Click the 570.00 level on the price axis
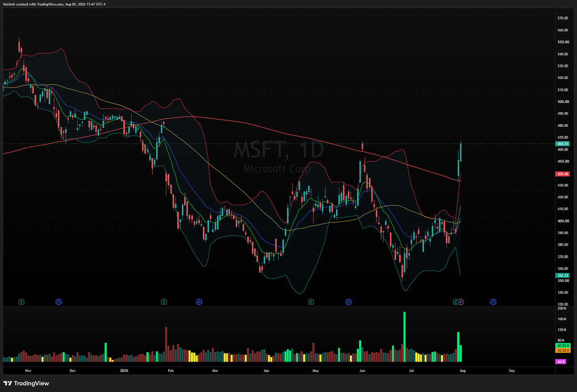577x392 pixels. pyautogui.click(x=563, y=18)
